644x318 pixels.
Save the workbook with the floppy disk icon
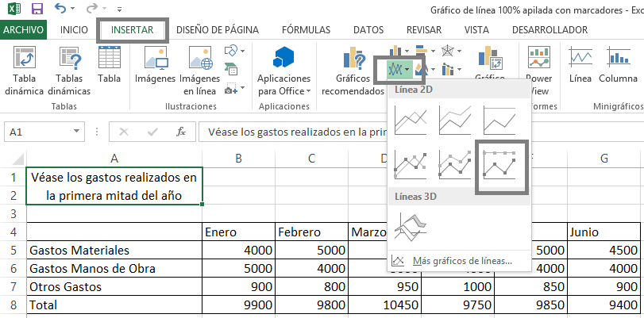point(37,11)
